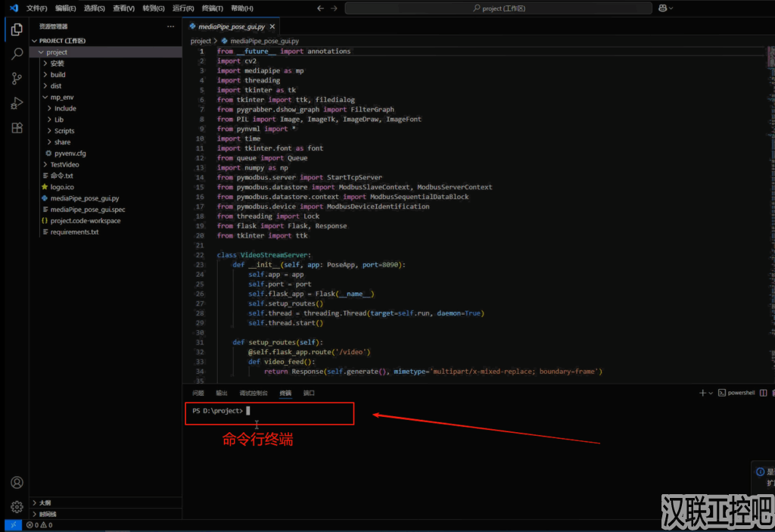Click the go back arrow in title bar
Image resolution: width=775 pixels, height=532 pixels.
(321, 8)
